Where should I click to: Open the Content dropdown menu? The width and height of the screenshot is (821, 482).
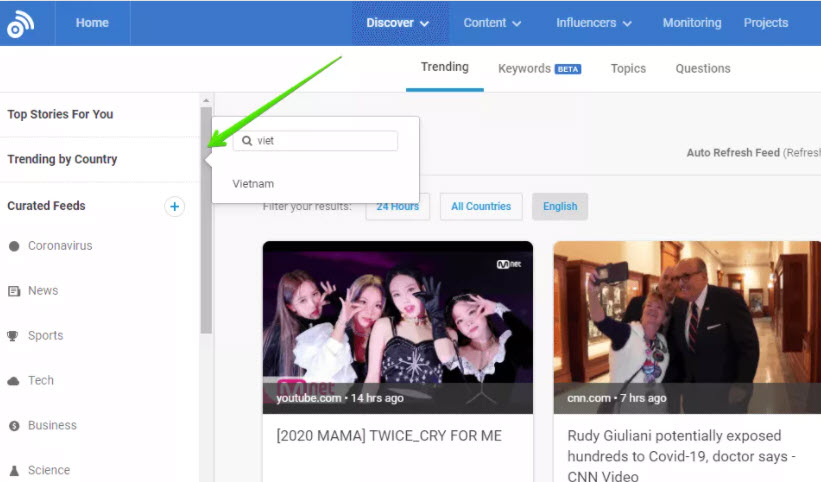(492, 23)
